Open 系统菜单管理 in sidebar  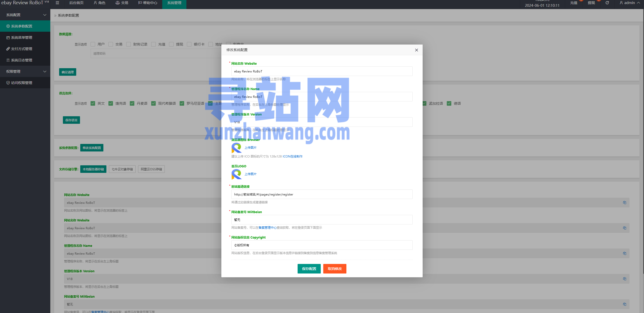coord(25,37)
